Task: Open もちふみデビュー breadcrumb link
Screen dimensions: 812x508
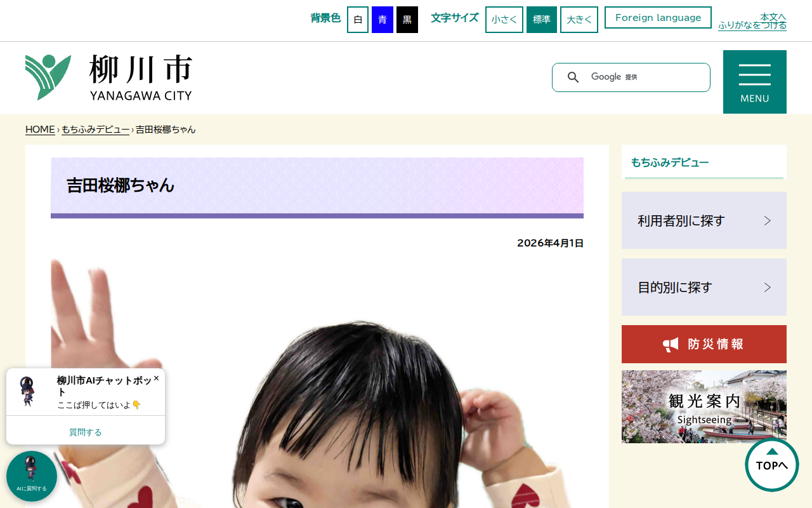Action: (x=96, y=130)
